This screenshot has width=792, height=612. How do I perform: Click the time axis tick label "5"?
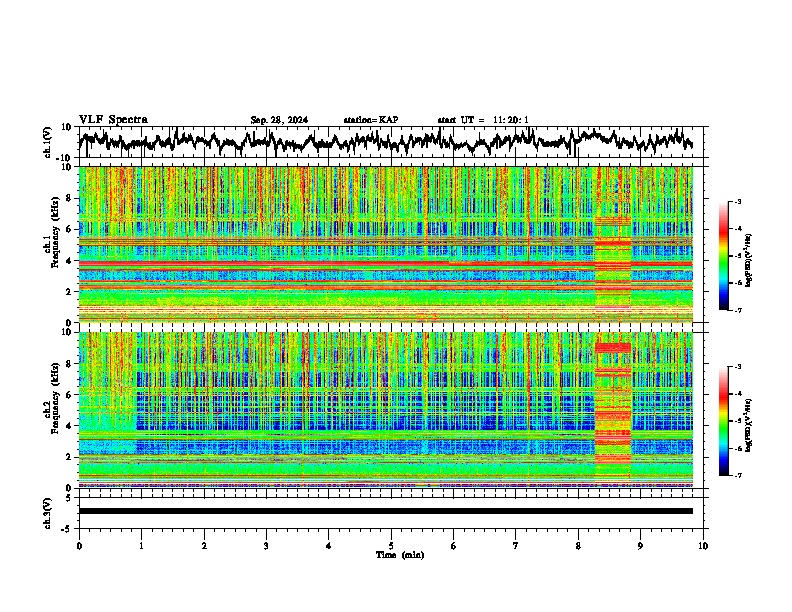(x=391, y=546)
